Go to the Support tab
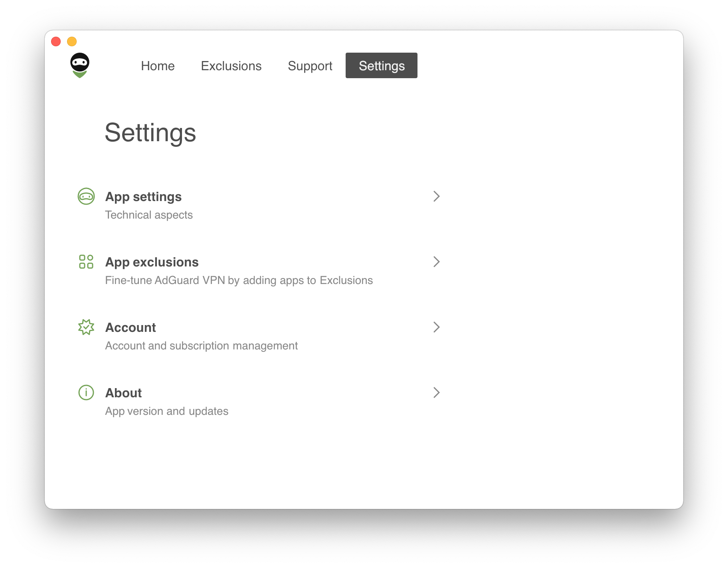Screen dimensions: 728x568 click(310, 66)
